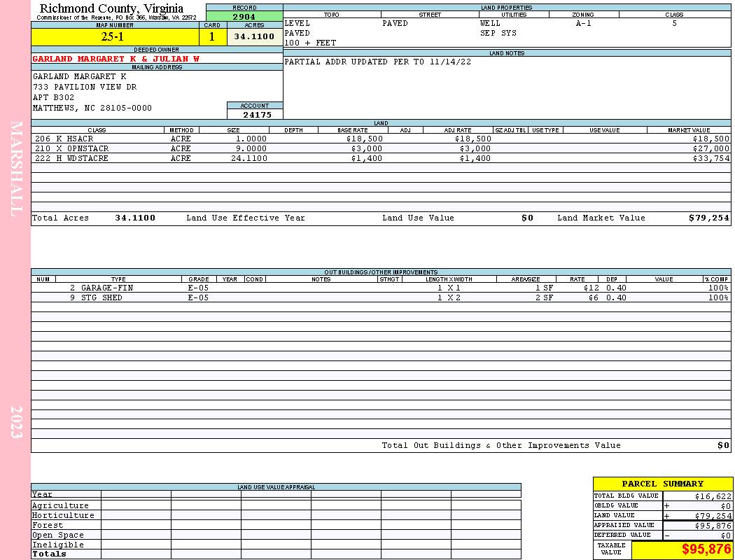Click the MARSHALL label on pink sidebar
Screen dimensions: 735x560
click(x=16, y=168)
